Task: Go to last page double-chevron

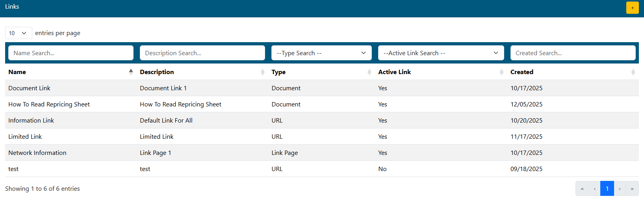Action: [632, 189]
